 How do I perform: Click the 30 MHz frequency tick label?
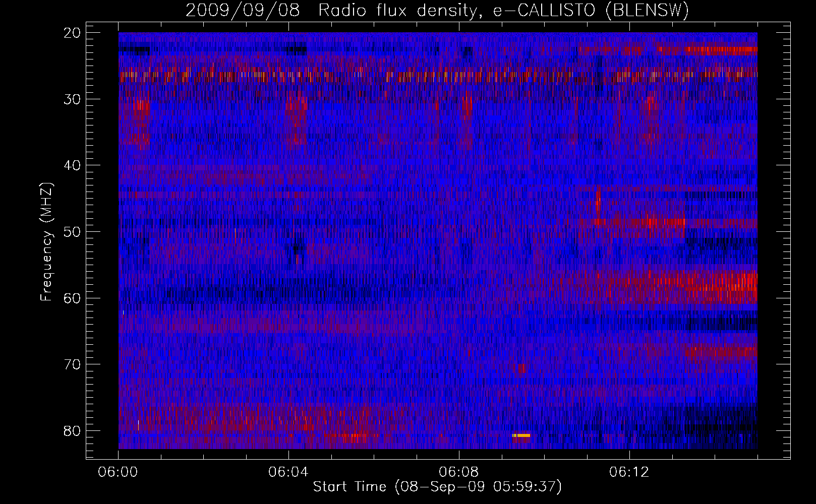click(73, 99)
